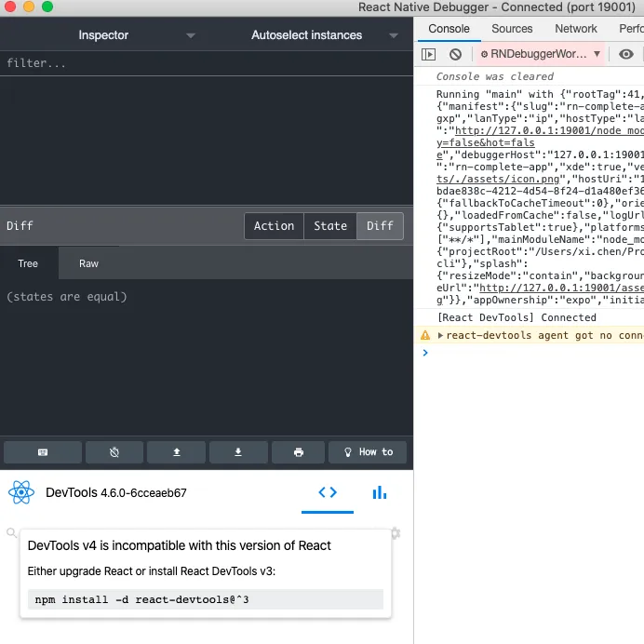644x644 pixels.
Task: Switch to the Components code-brackets tab
Action: coord(328,492)
